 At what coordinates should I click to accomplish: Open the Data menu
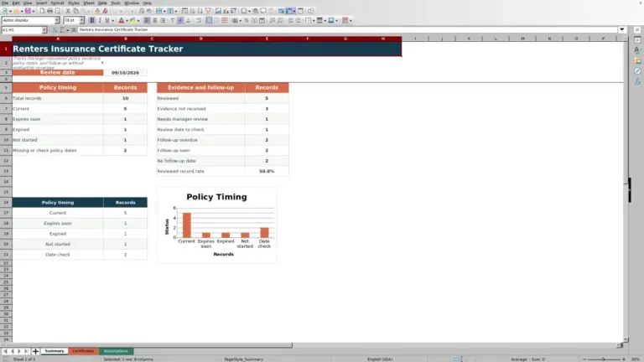click(x=102, y=3)
